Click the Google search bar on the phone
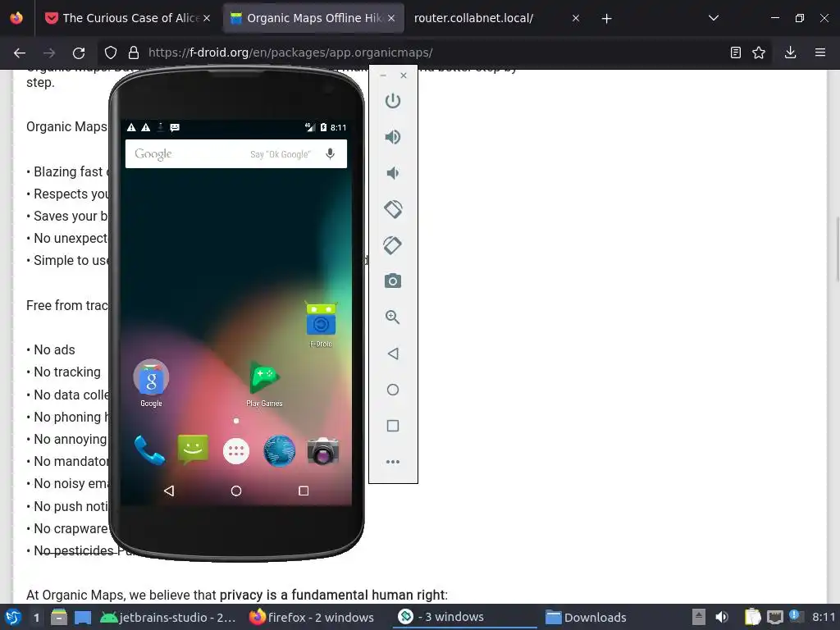Viewport: 840px width, 630px height. [236, 154]
